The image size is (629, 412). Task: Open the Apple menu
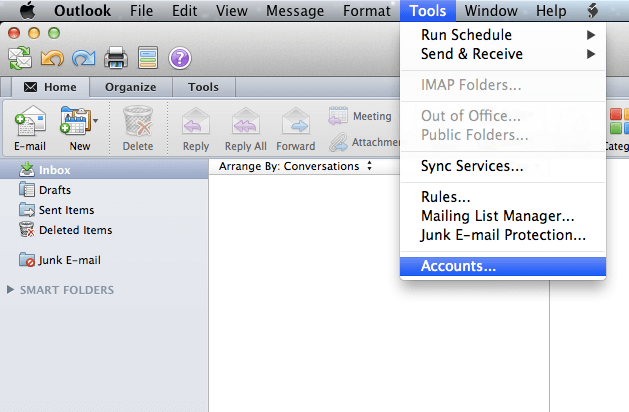27,10
